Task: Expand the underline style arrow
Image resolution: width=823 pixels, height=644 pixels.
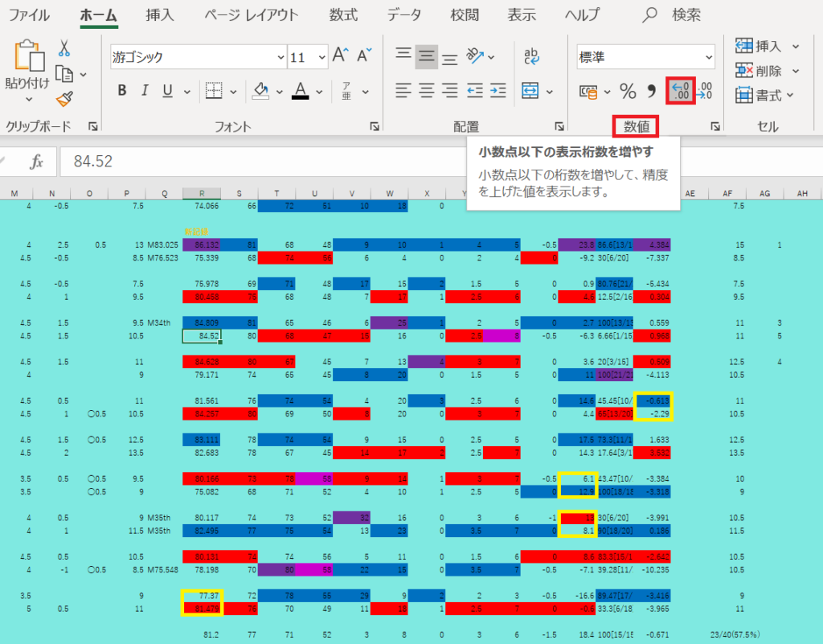Action: click(x=186, y=92)
